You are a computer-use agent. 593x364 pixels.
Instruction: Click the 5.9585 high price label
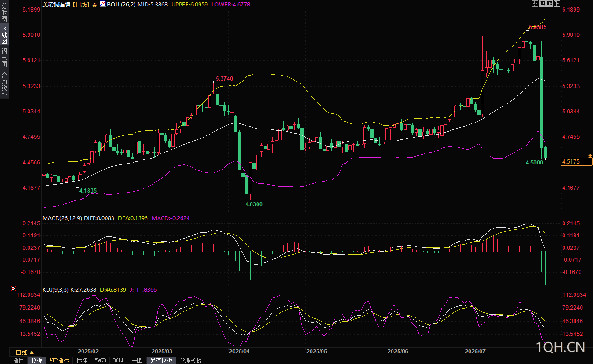pos(538,27)
